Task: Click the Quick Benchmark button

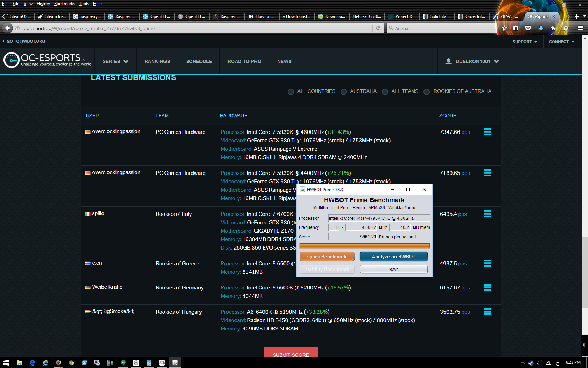Action: tap(327, 257)
